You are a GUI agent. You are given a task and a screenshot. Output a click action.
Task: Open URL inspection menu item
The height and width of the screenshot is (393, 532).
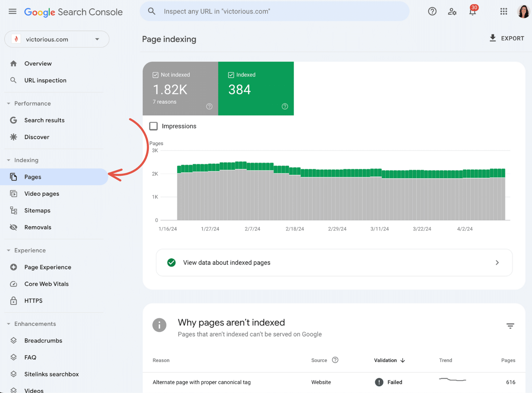(45, 80)
